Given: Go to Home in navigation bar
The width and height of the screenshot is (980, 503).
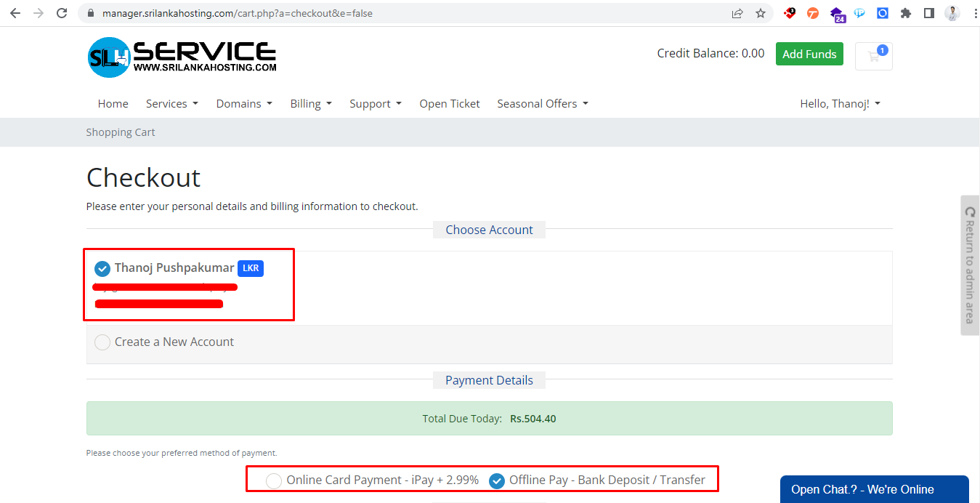Looking at the screenshot, I should pyautogui.click(x=113, y=104).
